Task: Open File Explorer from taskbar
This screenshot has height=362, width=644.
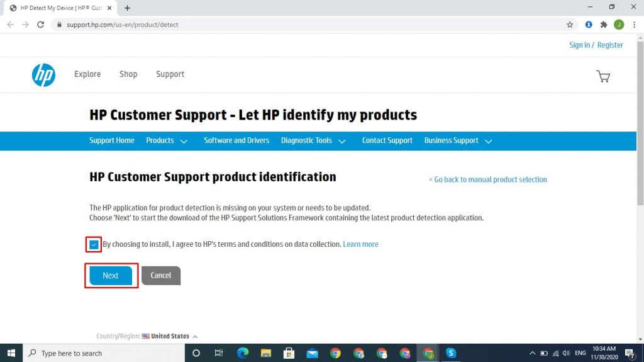Action: pos(266,353)
